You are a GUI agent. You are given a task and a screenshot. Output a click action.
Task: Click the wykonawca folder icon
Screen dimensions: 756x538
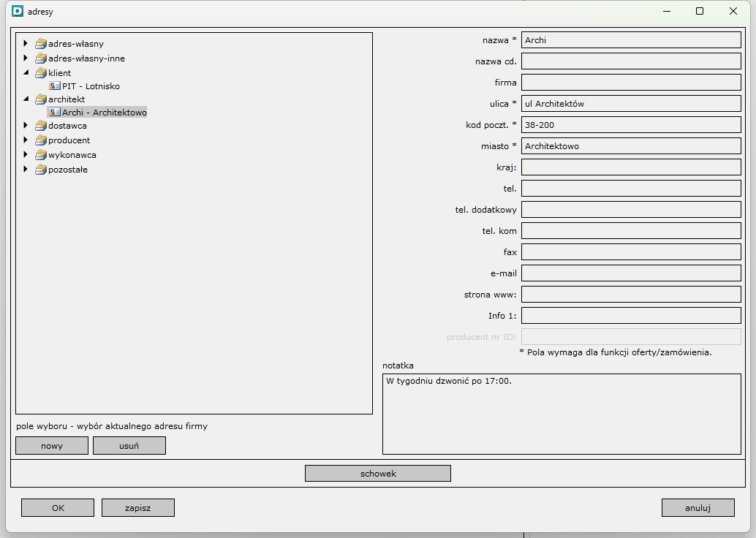coord(41,155)
